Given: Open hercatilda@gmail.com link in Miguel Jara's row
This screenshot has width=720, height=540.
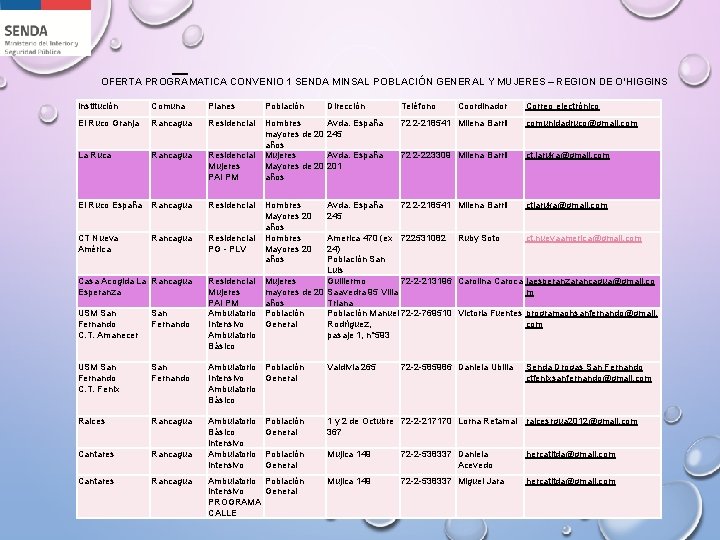Looking at the screenshot, I should tap(570, 482).
